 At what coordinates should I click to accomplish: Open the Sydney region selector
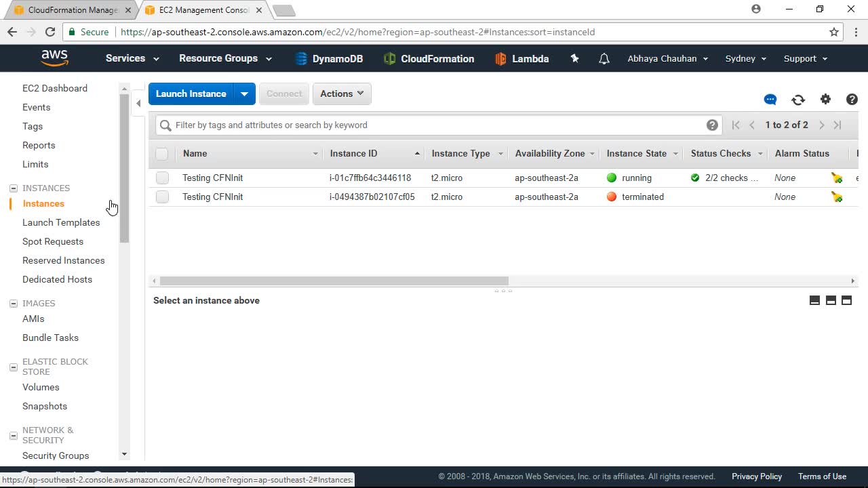click(x=746, y=58)
